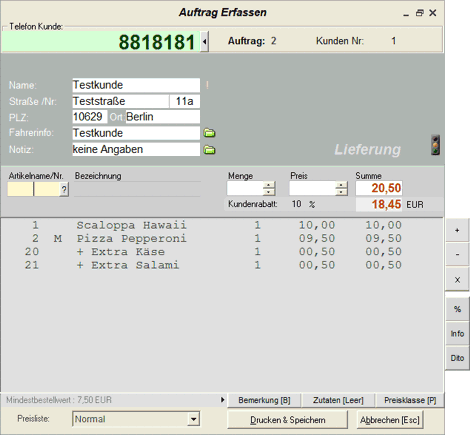Decrease Preis with the down stepper
Screen dimensions: 470x435
341,192
